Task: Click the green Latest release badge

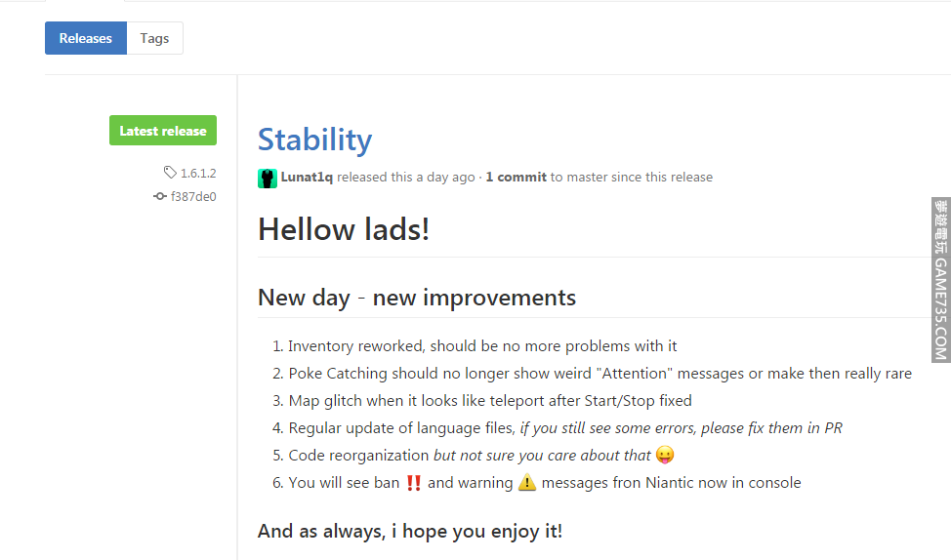Action: [x=163, y=131]
